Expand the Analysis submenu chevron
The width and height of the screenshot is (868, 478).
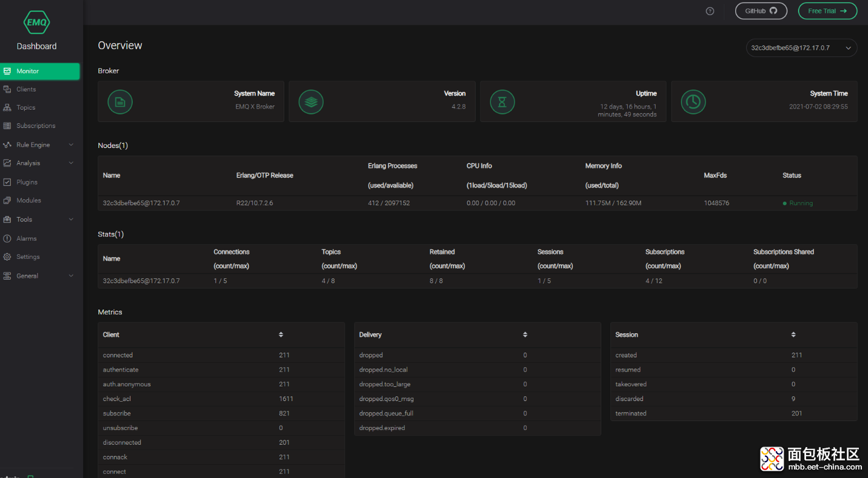[x=71, y=163]
